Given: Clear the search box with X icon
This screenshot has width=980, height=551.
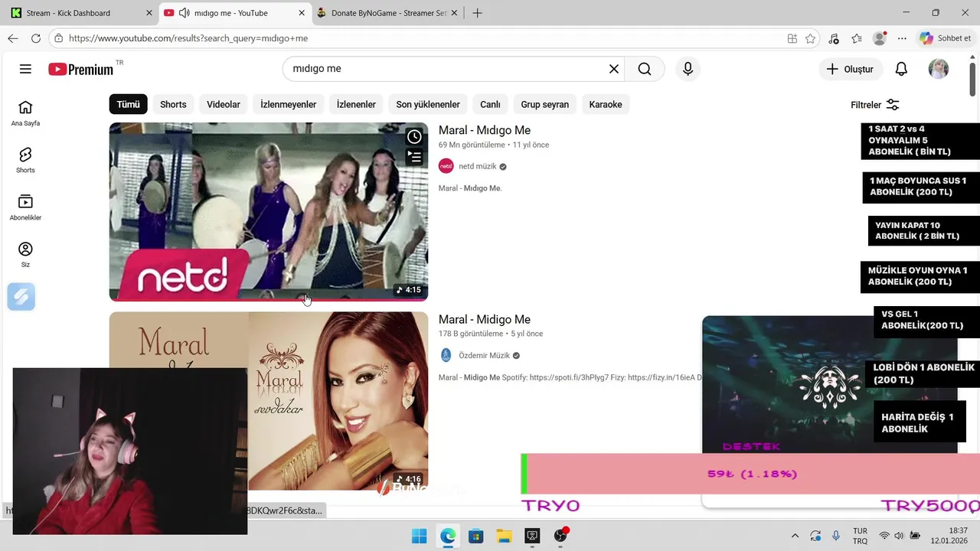Looking at the screenshot, I should [x=613, y=69].
